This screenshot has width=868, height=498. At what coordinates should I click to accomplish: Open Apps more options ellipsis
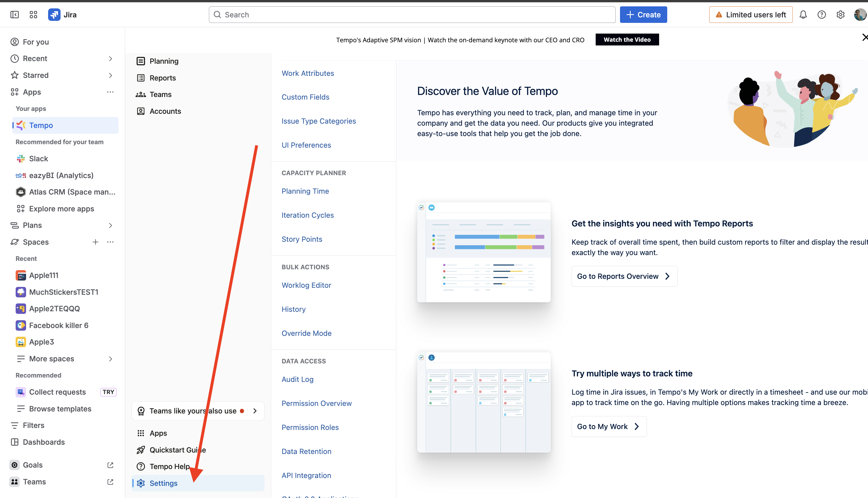pos(110,92)
